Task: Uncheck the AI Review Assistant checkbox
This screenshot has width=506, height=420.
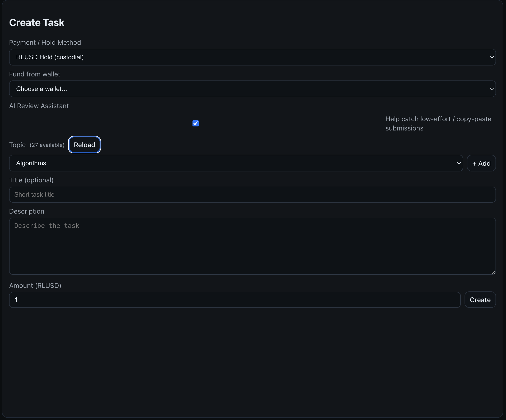Action: tap(195, 123)
